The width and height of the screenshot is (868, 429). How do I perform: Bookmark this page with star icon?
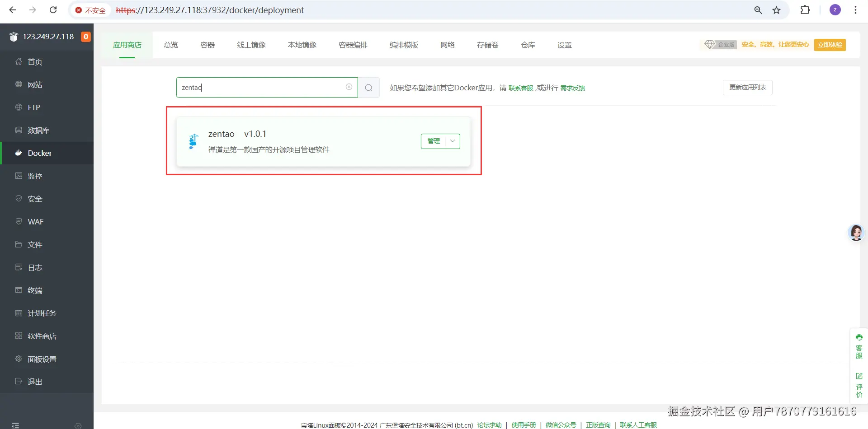click(x=777, y=10)
